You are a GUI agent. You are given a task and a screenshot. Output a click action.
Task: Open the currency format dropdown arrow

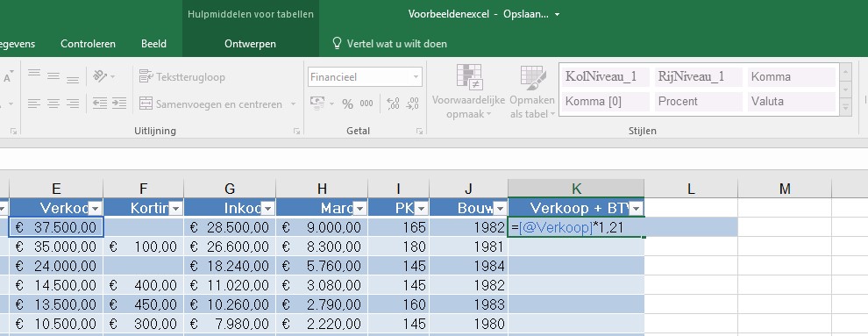click(x=331, y=104)
